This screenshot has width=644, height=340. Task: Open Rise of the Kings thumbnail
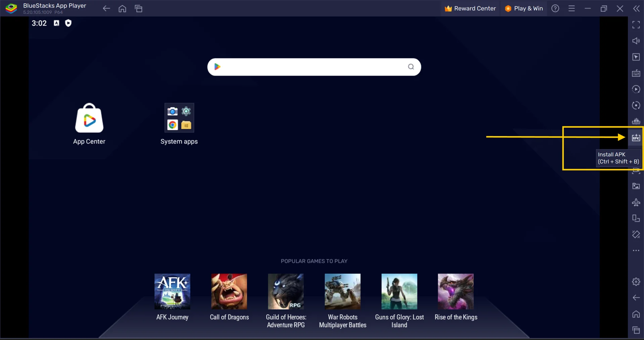click(456, 291)
